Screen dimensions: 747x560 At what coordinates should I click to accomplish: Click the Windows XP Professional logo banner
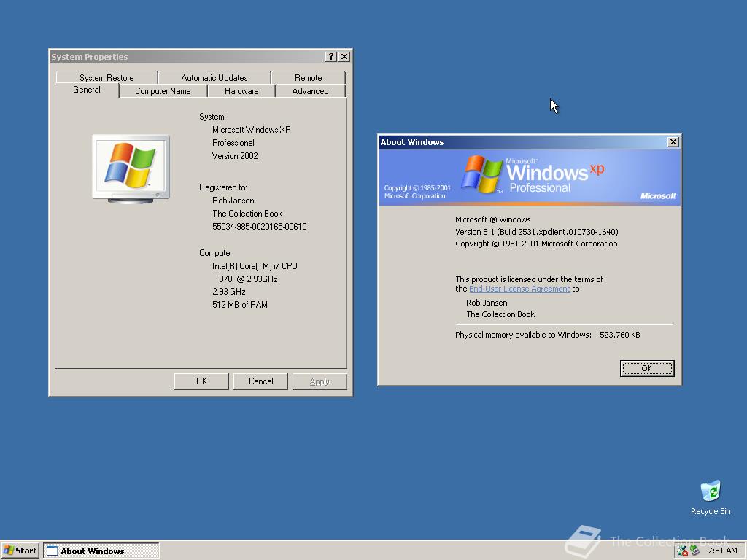coord(530,176)
